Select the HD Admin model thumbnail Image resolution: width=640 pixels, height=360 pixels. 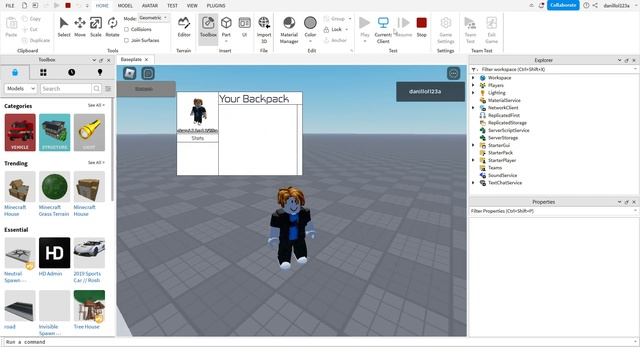coord(55,253)
